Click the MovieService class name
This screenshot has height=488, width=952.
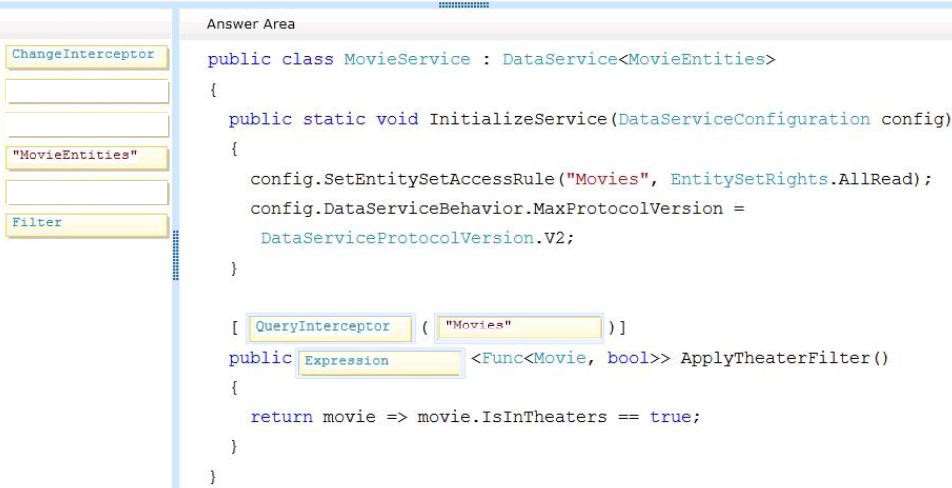click(407, 59)
